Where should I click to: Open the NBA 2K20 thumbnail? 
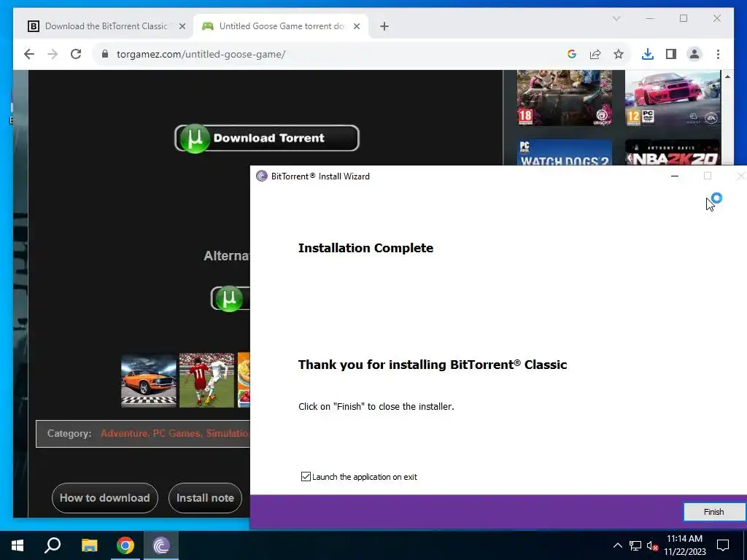672,152
